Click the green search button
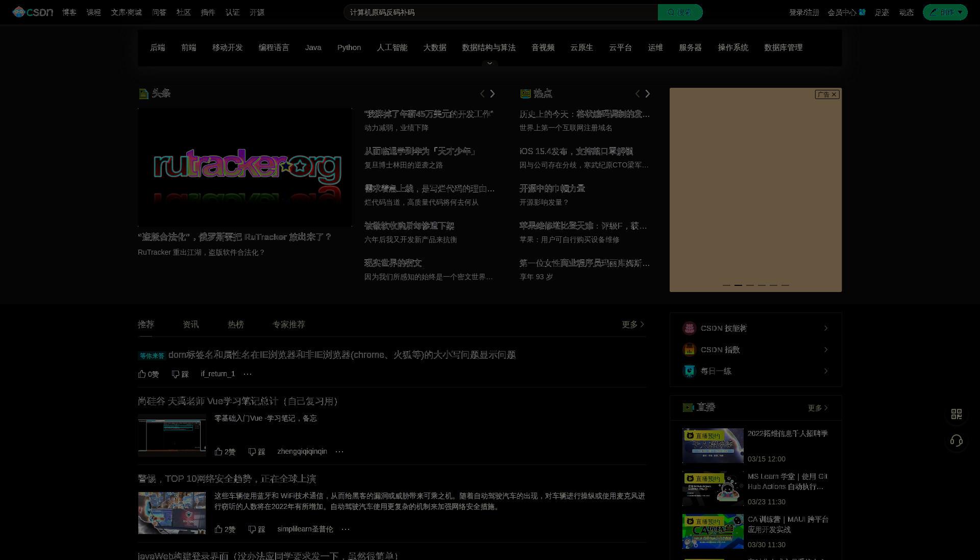980x560 pixels. tap(680, 12)
